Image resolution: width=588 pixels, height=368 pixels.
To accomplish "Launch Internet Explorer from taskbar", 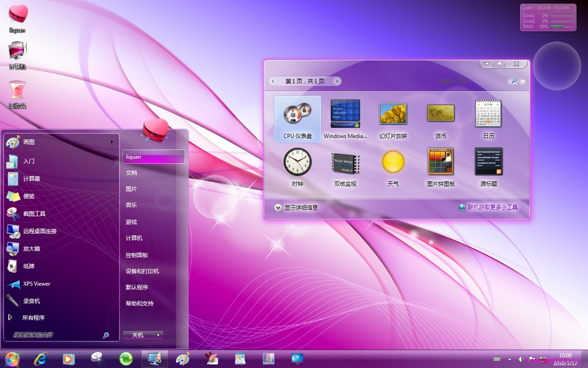I will tap(41, 359).
